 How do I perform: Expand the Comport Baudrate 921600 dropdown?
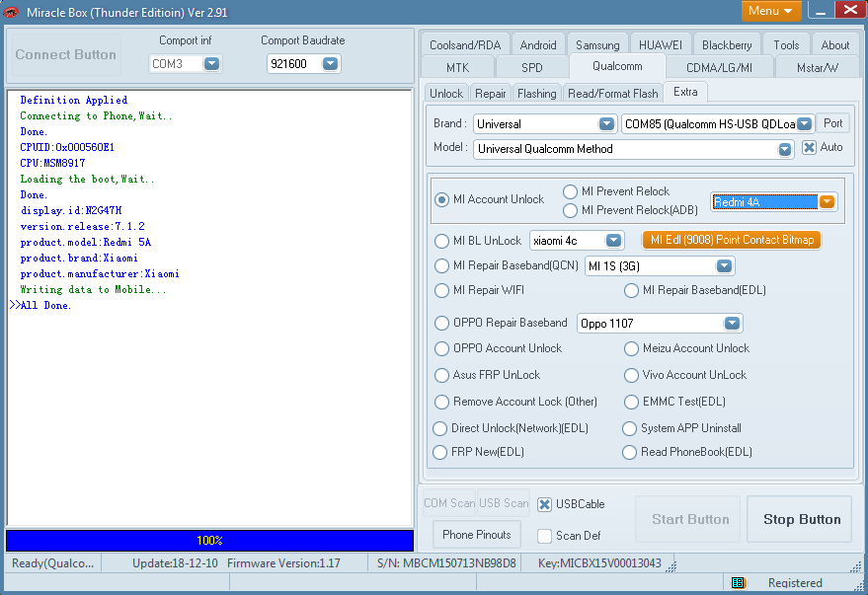coord(330,63)
